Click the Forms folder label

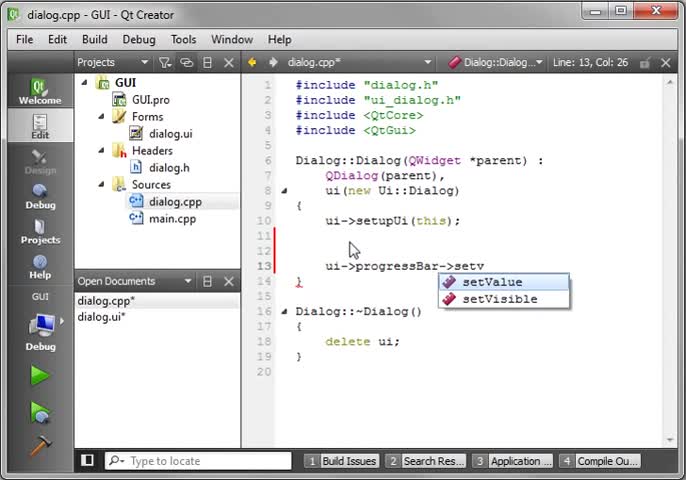pos(147,116)
